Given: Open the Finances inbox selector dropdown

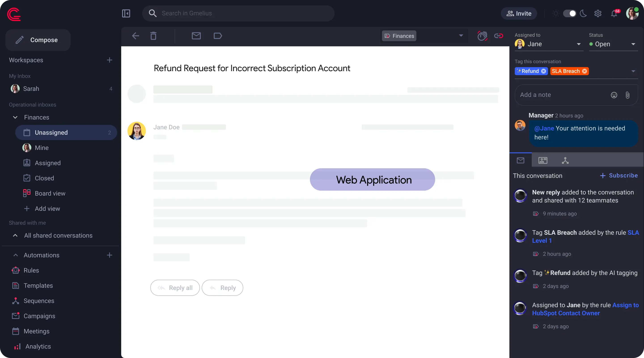Looking at the screenshot, I should 461,36.
